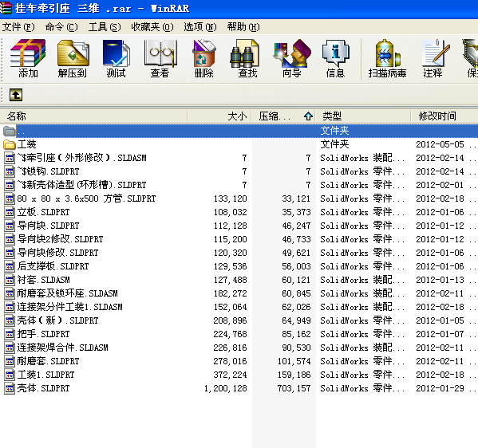Click file icon of 导向块.SLDPRT
The image size is (478, 448).
pos(10,226)
